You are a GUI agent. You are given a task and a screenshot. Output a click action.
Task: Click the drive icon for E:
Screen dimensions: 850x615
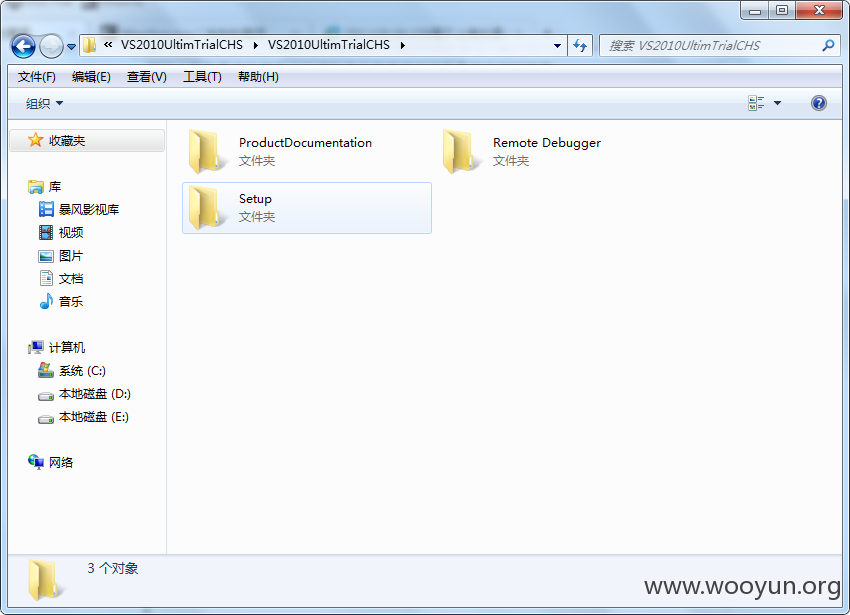46,419
